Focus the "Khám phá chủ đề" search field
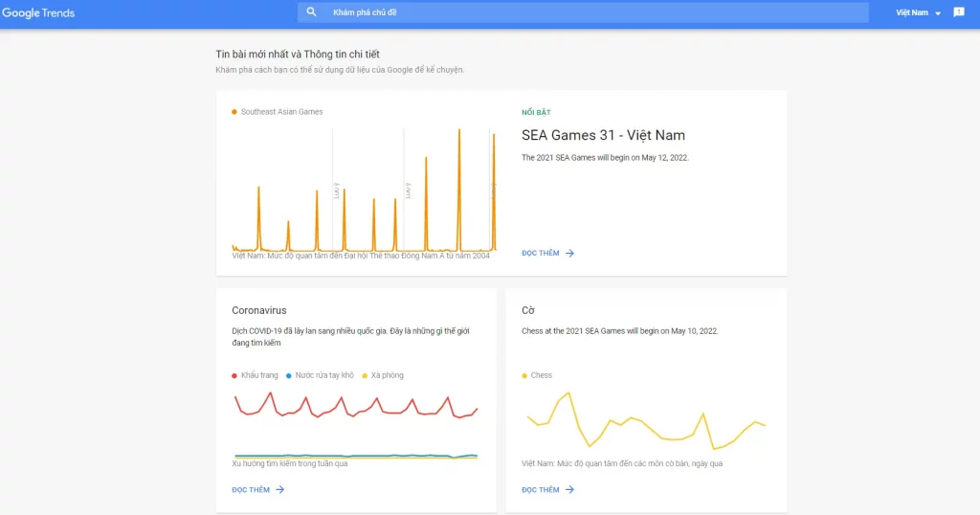Viewport: 980px width, 515px height. [583, 12]
